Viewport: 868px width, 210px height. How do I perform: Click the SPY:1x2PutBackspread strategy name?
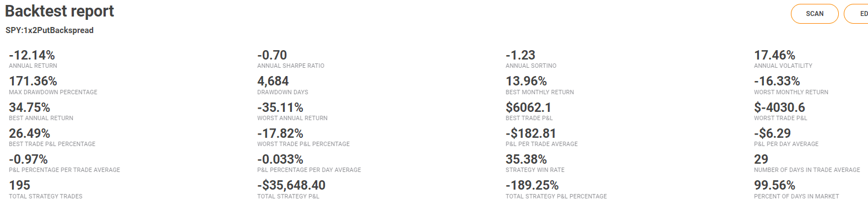tap(50, 30)
